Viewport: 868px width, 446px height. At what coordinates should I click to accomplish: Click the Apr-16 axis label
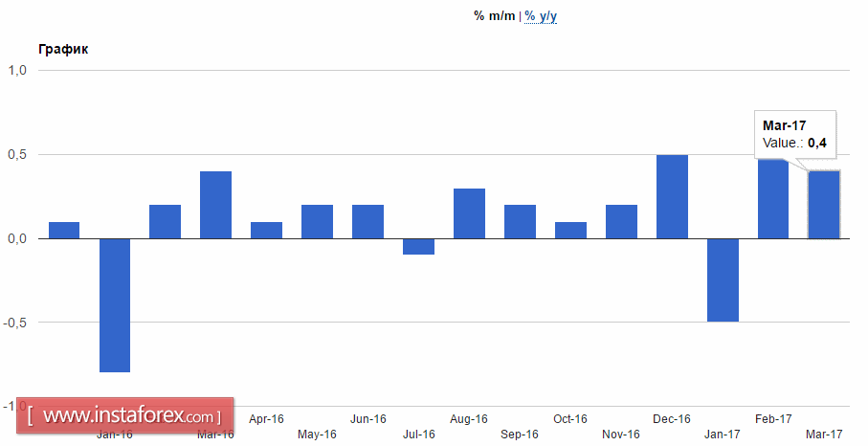pos(266,419)
